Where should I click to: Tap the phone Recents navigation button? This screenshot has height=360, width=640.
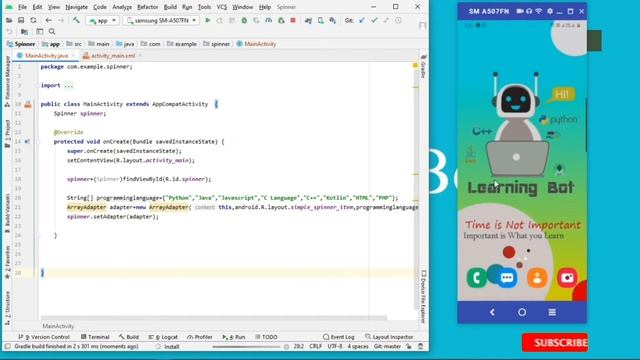[552, 312]
